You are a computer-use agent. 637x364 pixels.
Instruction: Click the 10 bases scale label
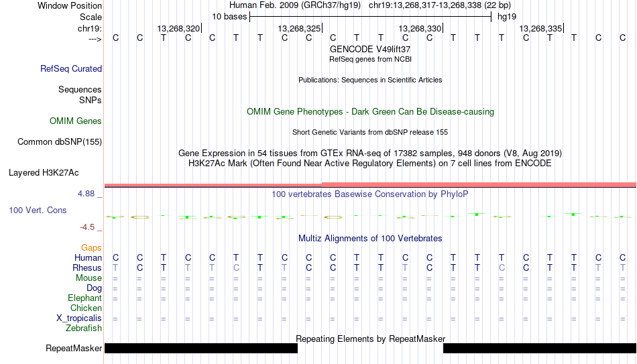pyautogui.click(x=229, y=17)
